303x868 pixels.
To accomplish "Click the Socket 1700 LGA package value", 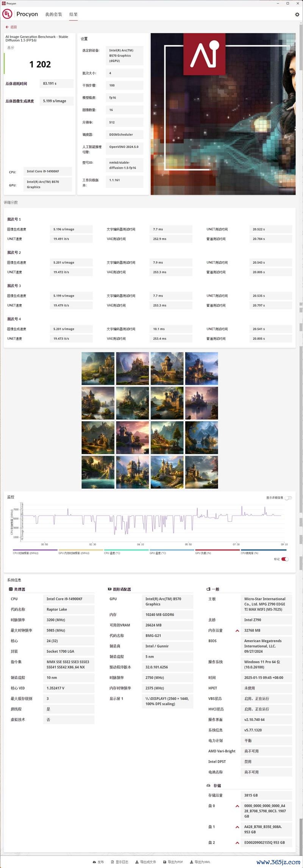I will [x=69, y=651].
